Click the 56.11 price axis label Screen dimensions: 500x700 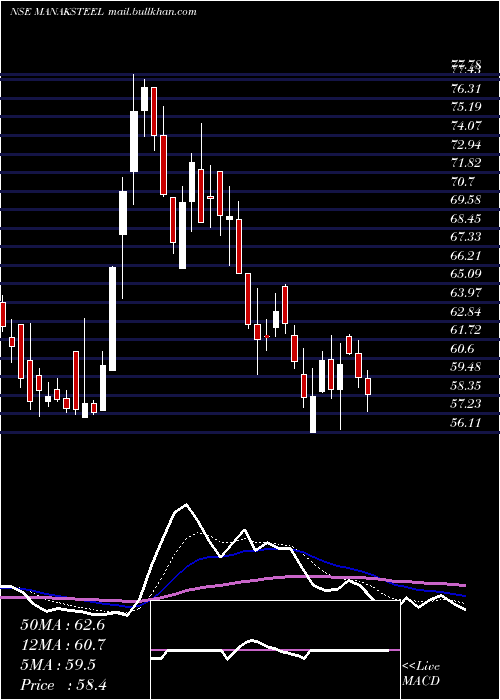click(466, 422)
